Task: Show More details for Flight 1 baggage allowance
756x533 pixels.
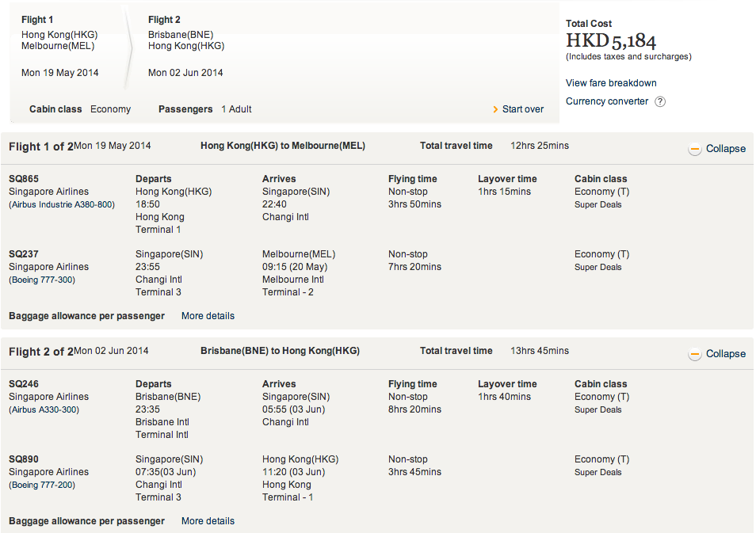Action: (x=208, y=316)
